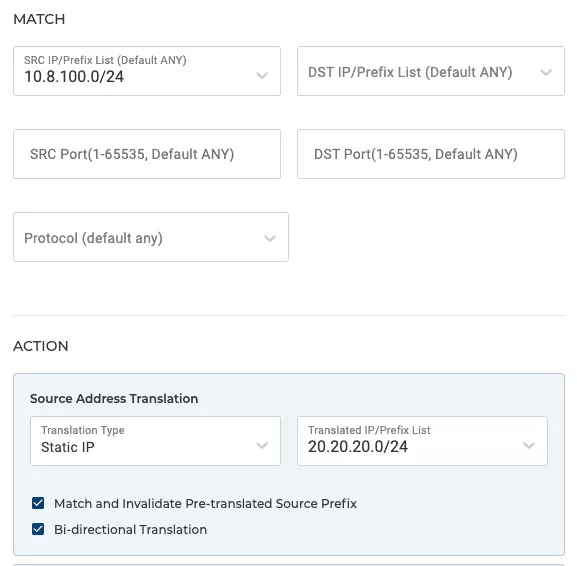Toggle via the Bi-directional Translation label text
577x566 pixels.
(x=131, y=530)
